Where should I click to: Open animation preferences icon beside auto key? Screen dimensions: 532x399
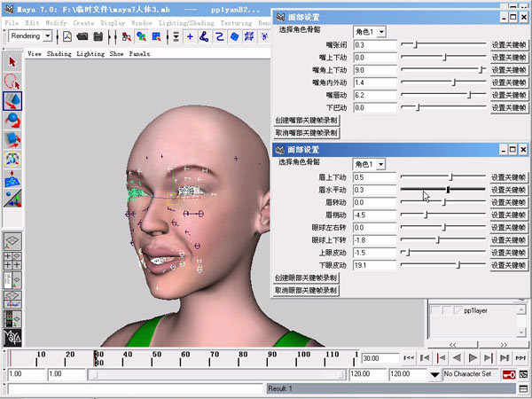click(523, 374)
